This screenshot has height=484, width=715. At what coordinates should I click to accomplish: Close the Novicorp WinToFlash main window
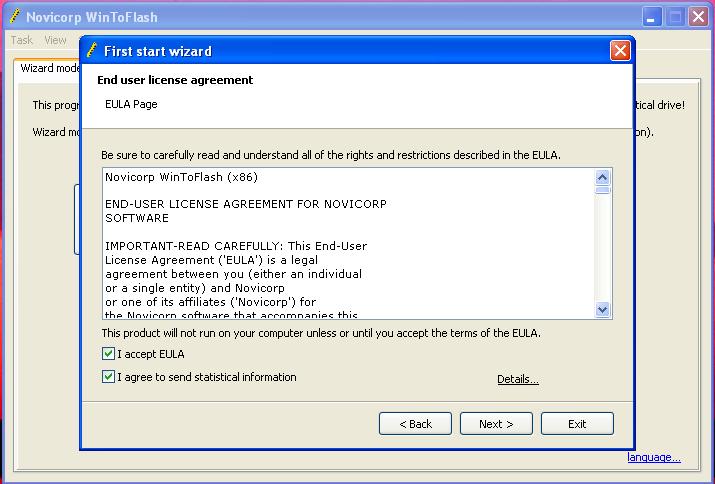coord(698,17)
